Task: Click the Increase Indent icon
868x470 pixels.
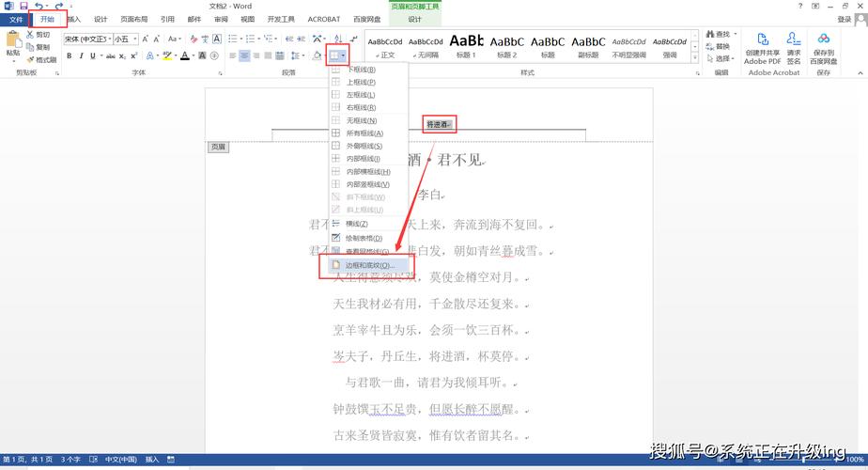Action: pos(302,39)
